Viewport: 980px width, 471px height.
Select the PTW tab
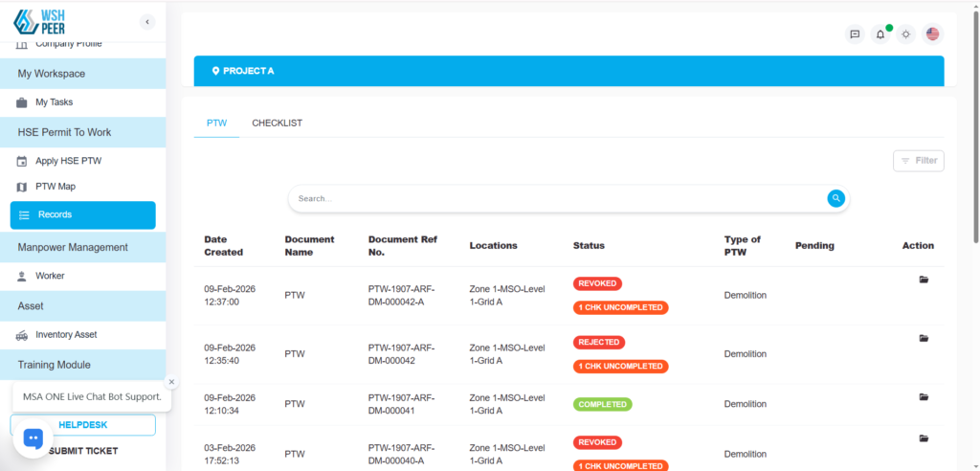coord(216,123)
